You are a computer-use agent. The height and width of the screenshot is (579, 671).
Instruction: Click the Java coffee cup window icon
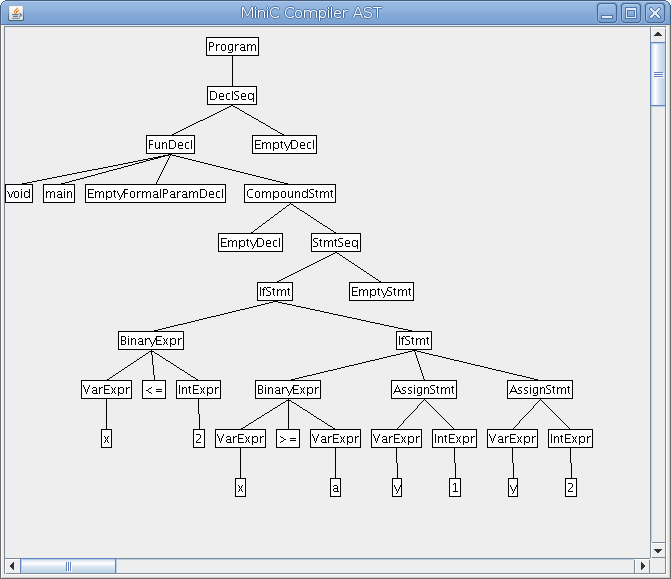click(14, 13)
